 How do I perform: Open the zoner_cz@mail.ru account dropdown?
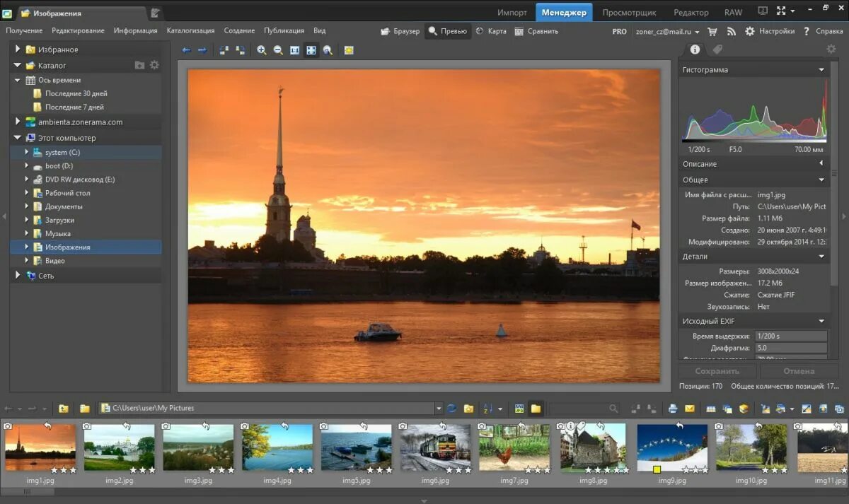(668, 31)
